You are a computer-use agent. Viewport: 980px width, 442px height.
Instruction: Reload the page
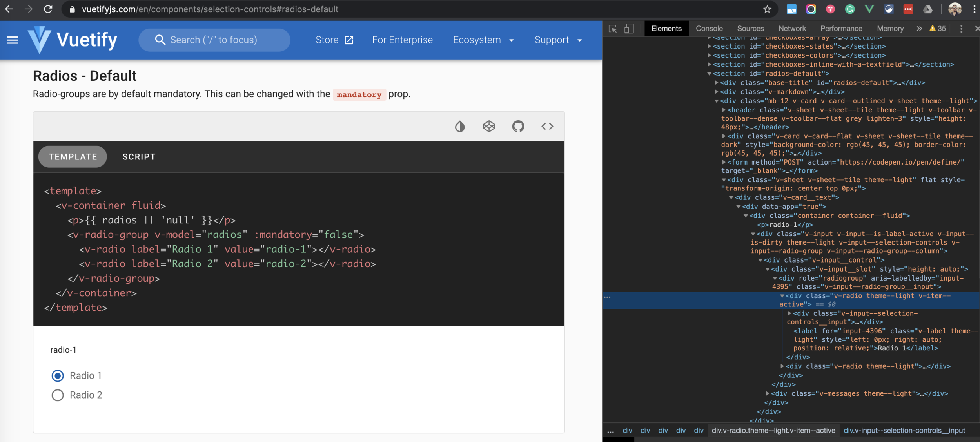click(x=48, y=9)
